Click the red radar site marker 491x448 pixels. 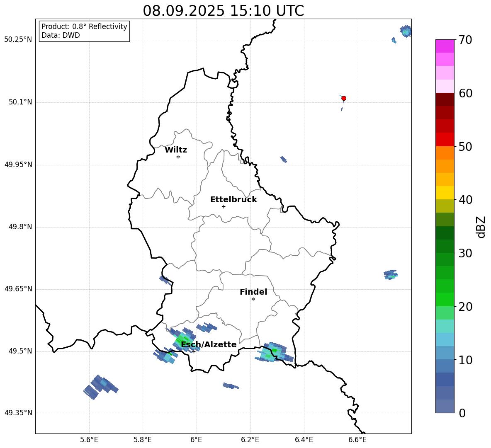(x=343, y=98)
